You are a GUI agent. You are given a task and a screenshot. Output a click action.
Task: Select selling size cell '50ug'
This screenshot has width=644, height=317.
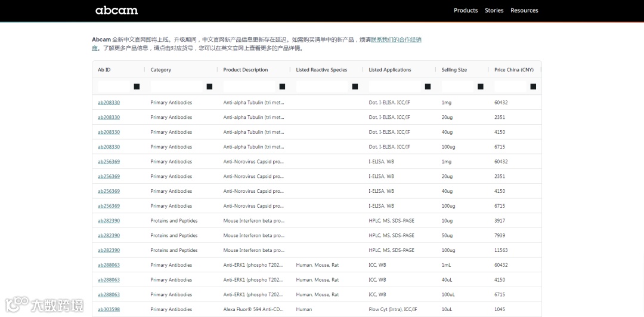click(447, 236)
